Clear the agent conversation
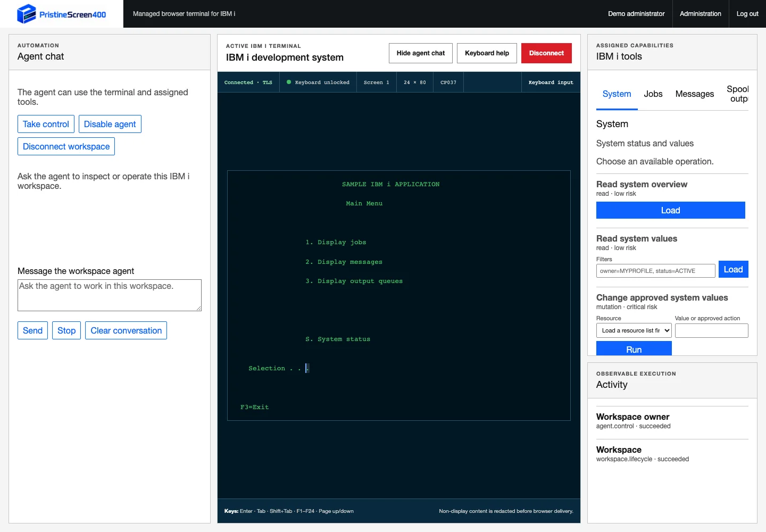766x532 pixels. [126, 330]
